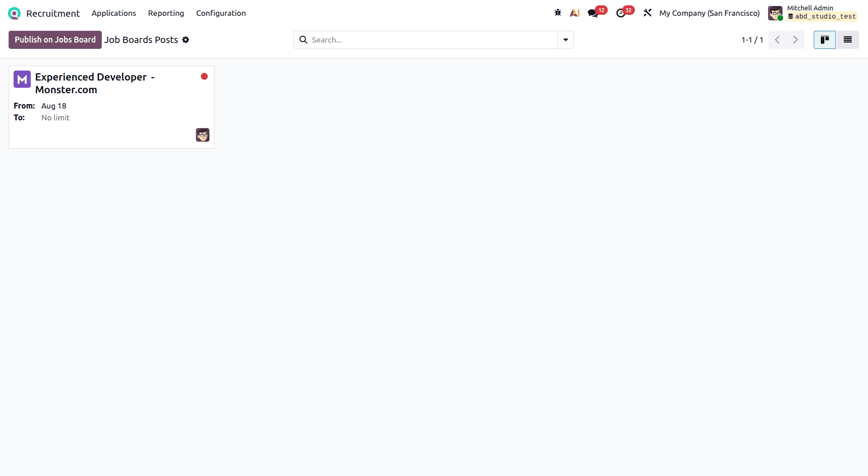Click Publish on Jobs Board button

click(55, 40)
